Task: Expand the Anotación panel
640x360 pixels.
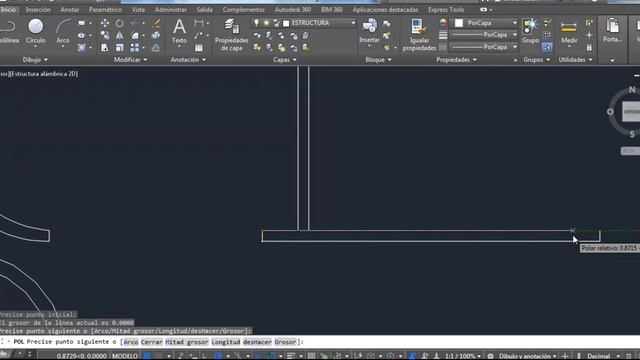Action: [x=188, y=60]
